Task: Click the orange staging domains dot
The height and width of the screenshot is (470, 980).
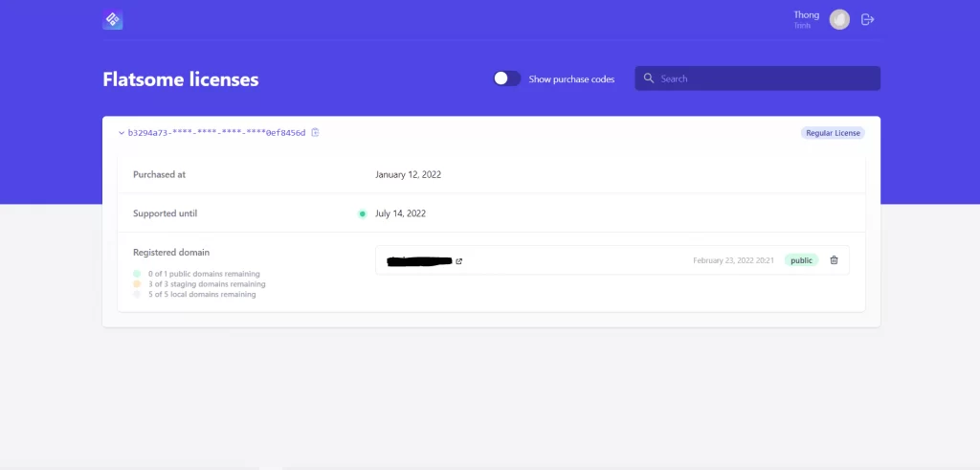Action: coord(137,283)
